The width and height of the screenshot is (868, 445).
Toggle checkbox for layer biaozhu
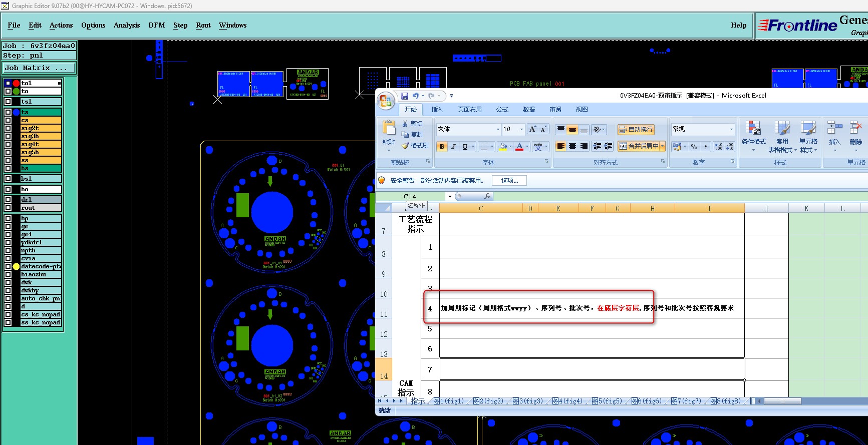[8, 274]
